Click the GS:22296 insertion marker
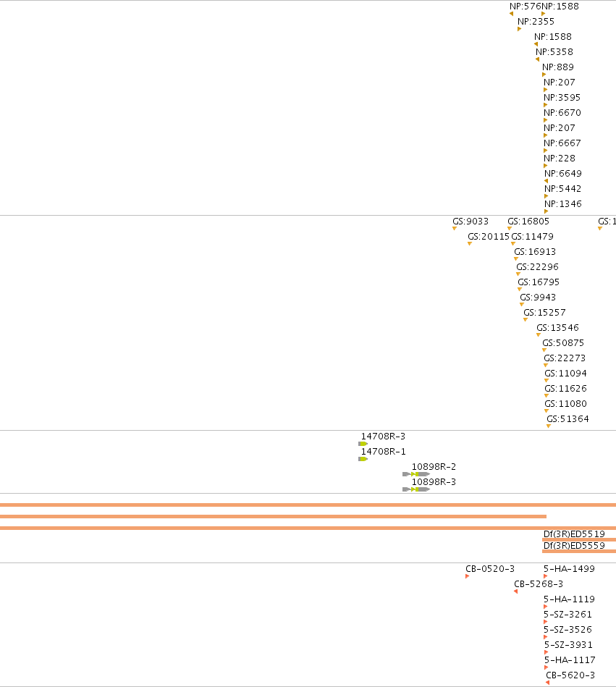616x687 pixels. coord(518,274)
